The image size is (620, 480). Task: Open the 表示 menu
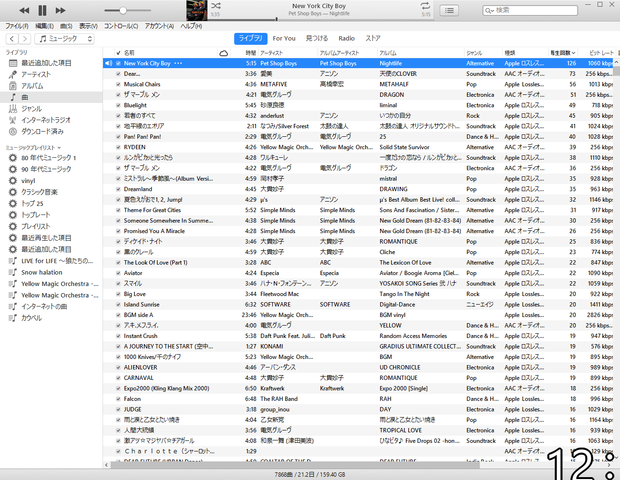click(x=88, y=26)
